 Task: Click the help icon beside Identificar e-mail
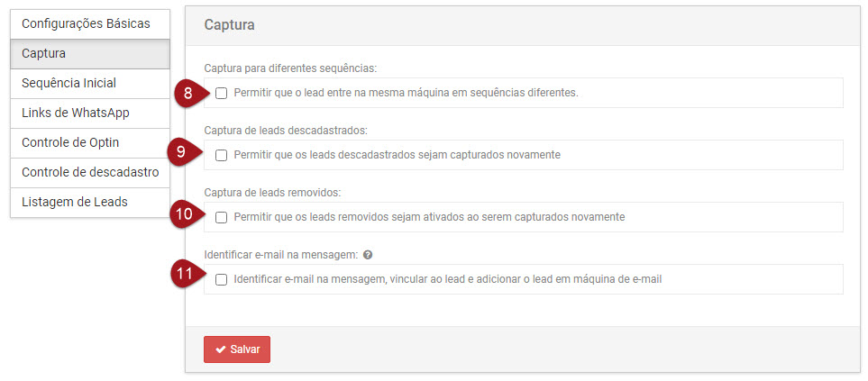[368, 255]
